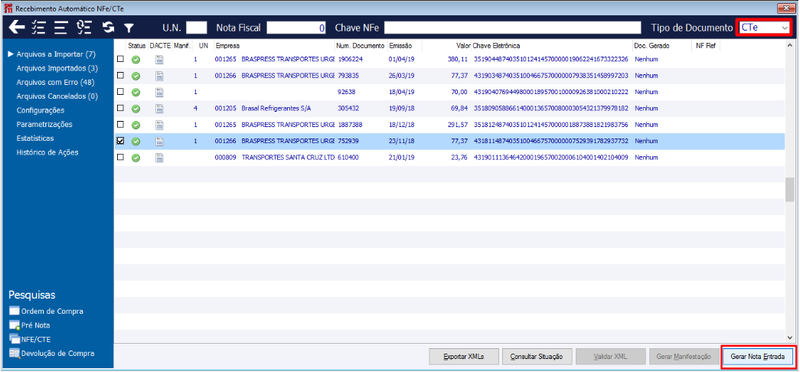
Task: Check the box for document 793835
Action: point(120,76)
